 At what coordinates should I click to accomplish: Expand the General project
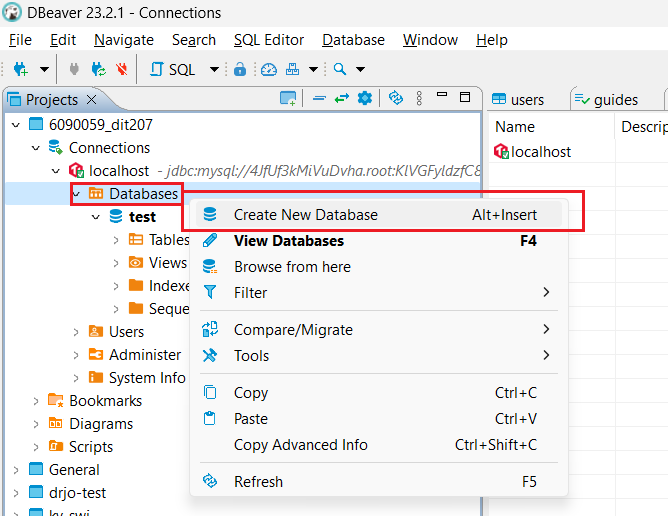[x=16, y=470]
